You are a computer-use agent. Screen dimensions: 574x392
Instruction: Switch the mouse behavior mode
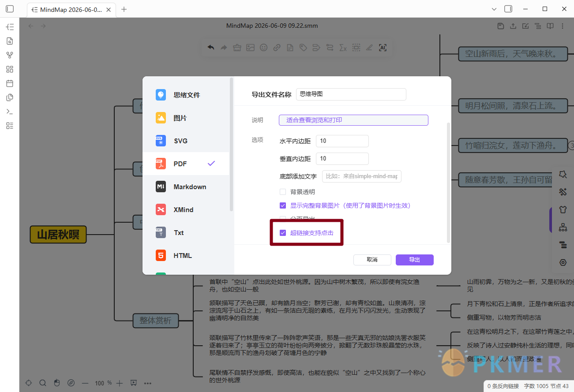pos(56,383)
